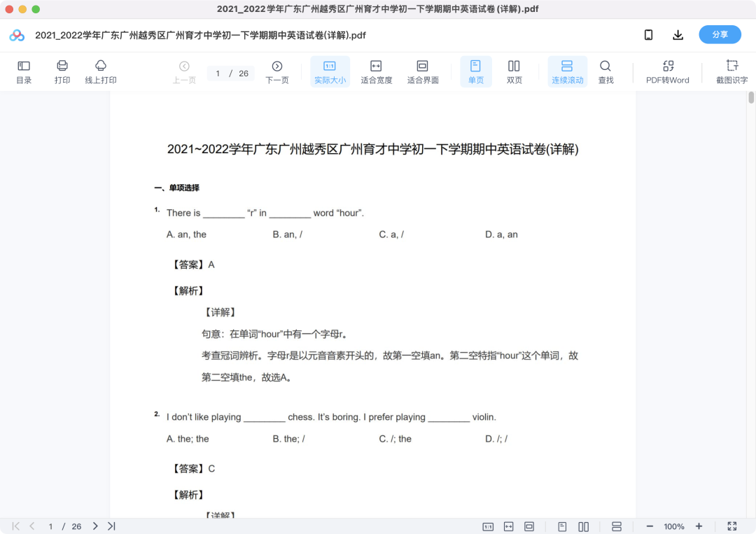Go to next page with 下一页
This screenshot has width=756, height=534.
(x=276, y=72)
